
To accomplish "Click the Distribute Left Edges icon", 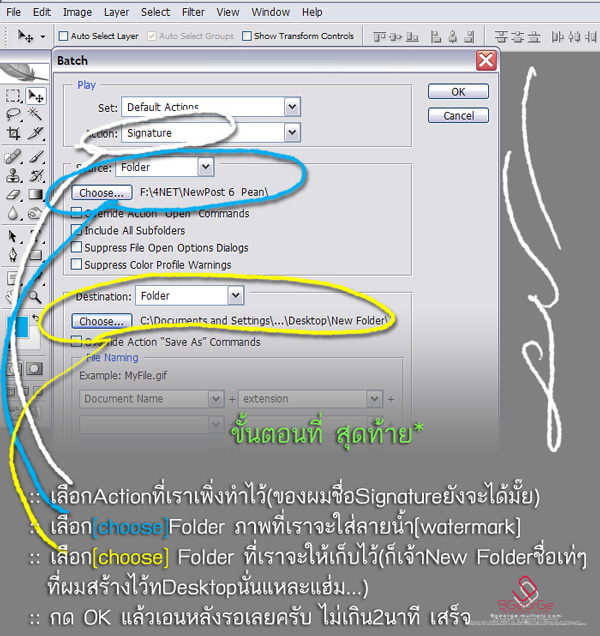I will [558, 37].
